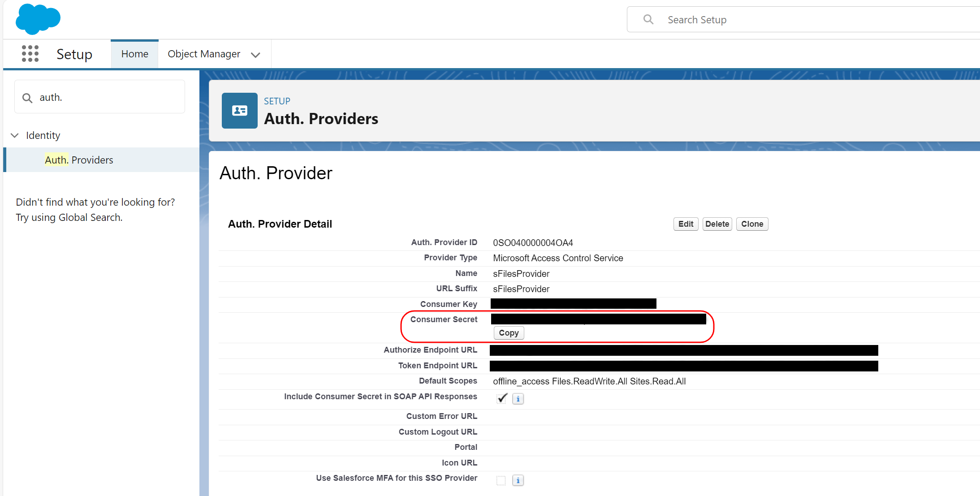Click the Provider Type field label
Viewport: 980px width, 496px height.
450,258
